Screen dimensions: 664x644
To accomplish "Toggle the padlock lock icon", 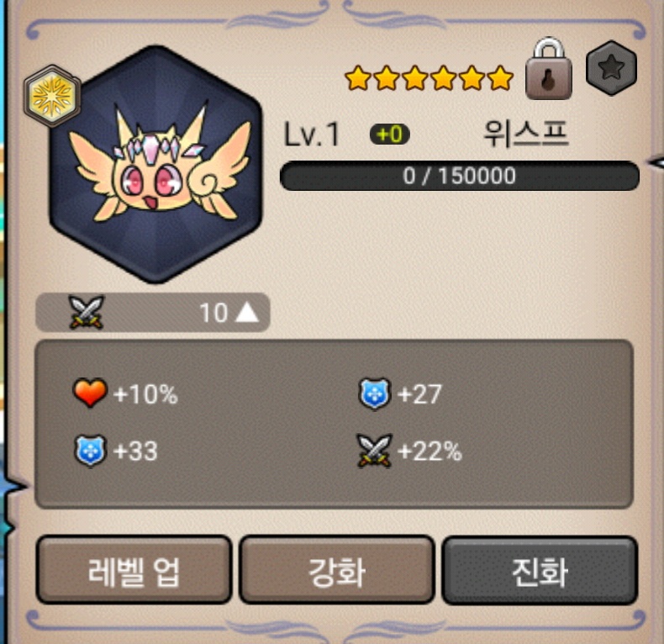I will tap(549, 69).
